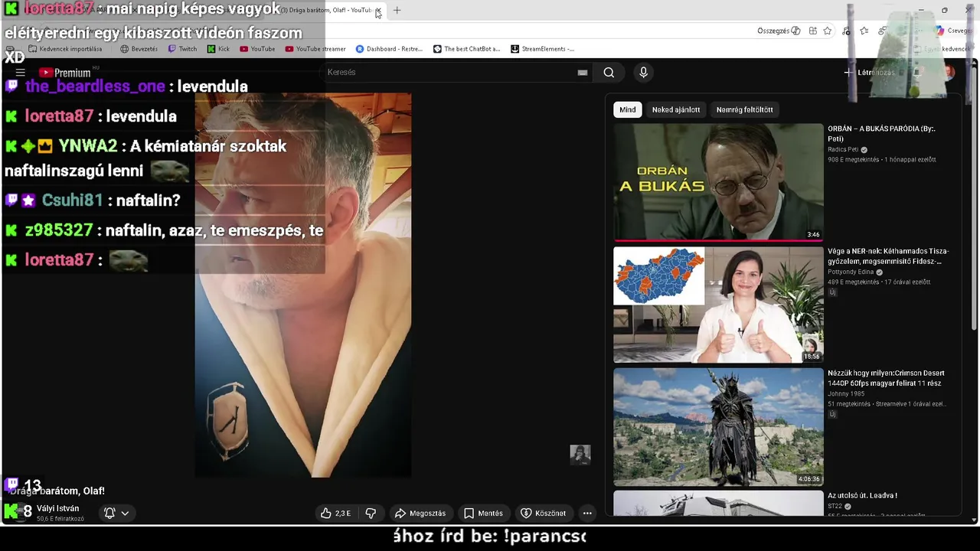Select the Nemrég feltöltött filter chip
Screen dimensions: 980x551
tap(744, 109)
